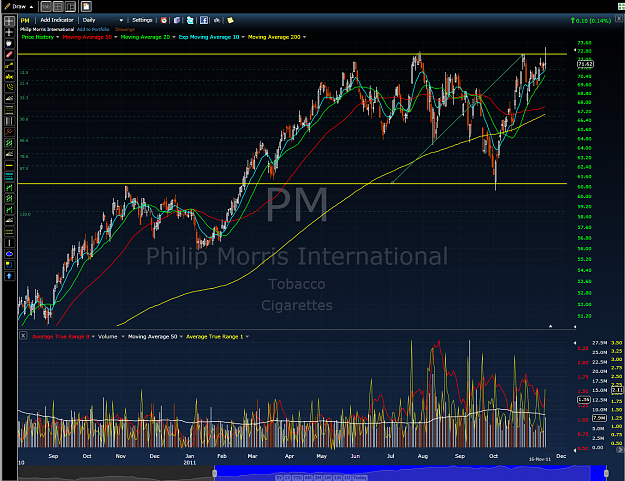Screen dimensions: 625x481
Task: Select the stacked horizontal lines retracement tool
Action: tap(9, 110)
